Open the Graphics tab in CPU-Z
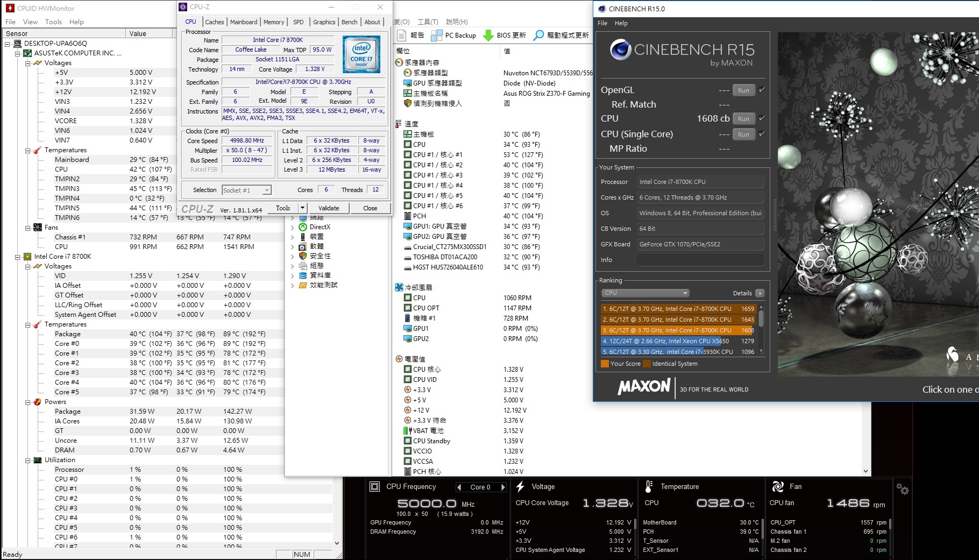979x560 pixels. (x=324, y=22)
